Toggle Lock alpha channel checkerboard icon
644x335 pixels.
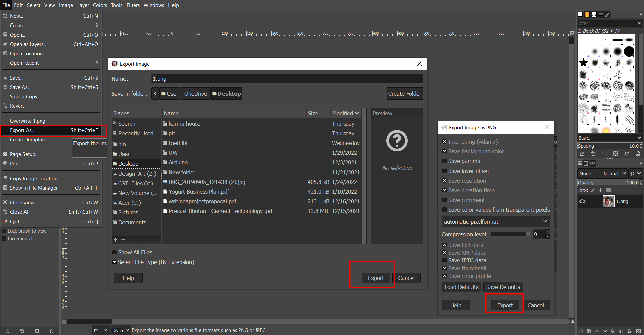pos(608,190)
